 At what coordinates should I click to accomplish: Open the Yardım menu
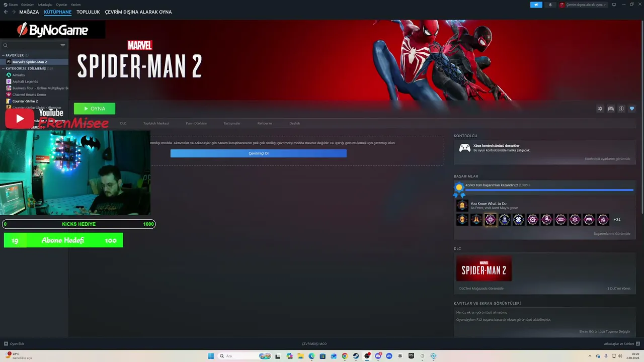tap(76, 5)
